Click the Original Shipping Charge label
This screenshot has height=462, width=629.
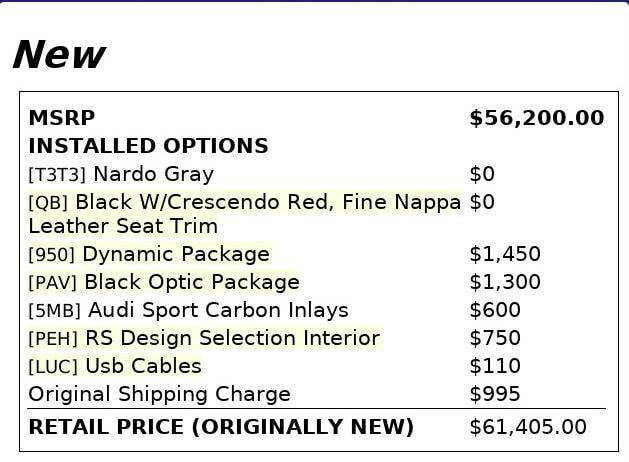[x=159, y=394]
